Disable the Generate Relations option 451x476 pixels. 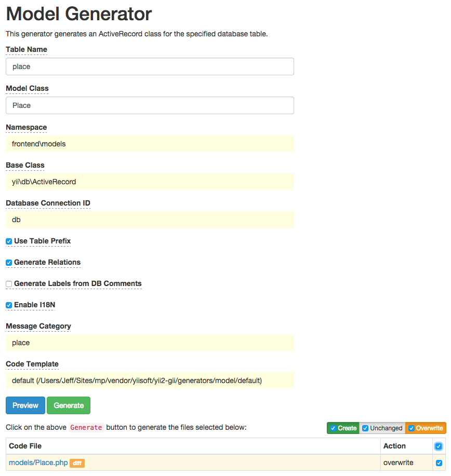tap(8, 263)
